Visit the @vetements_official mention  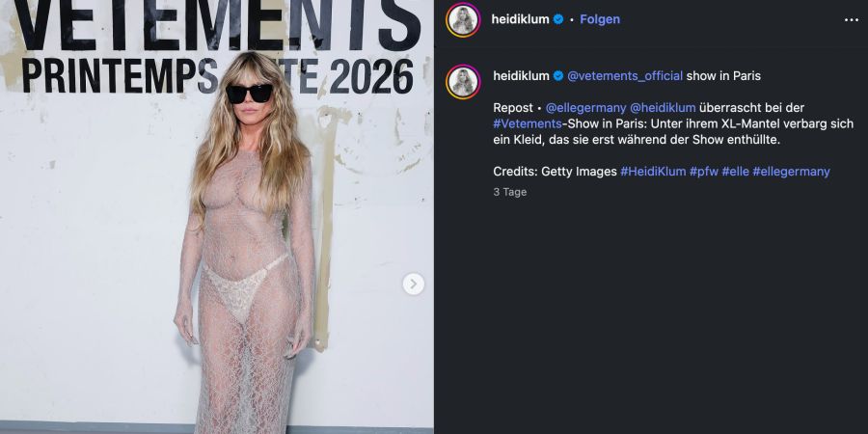coord(625,76)
